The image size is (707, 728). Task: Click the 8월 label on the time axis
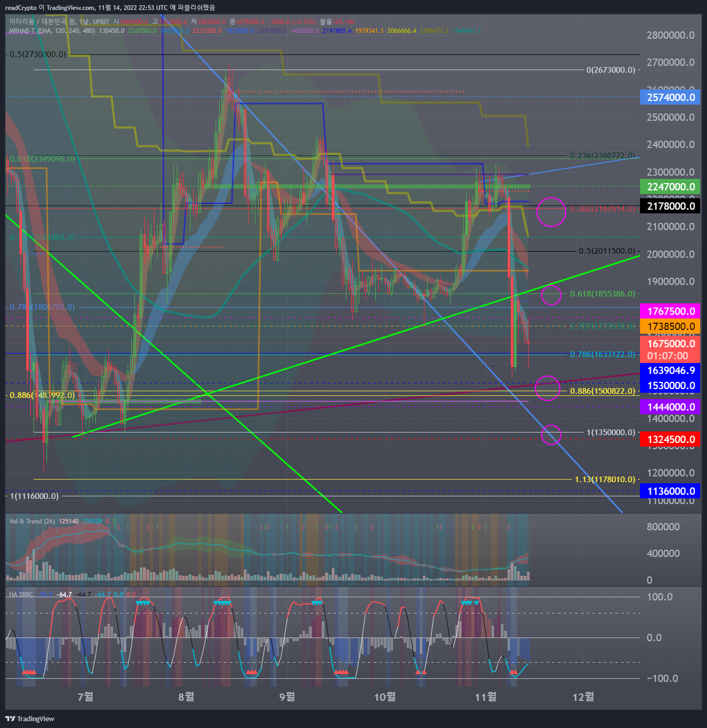(186, 697)
